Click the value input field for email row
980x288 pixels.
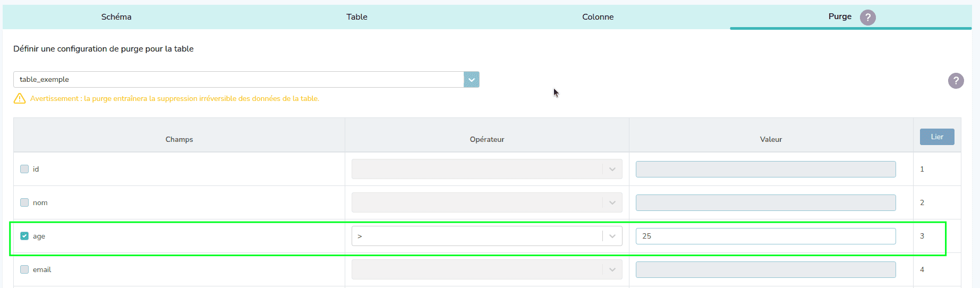765,270
